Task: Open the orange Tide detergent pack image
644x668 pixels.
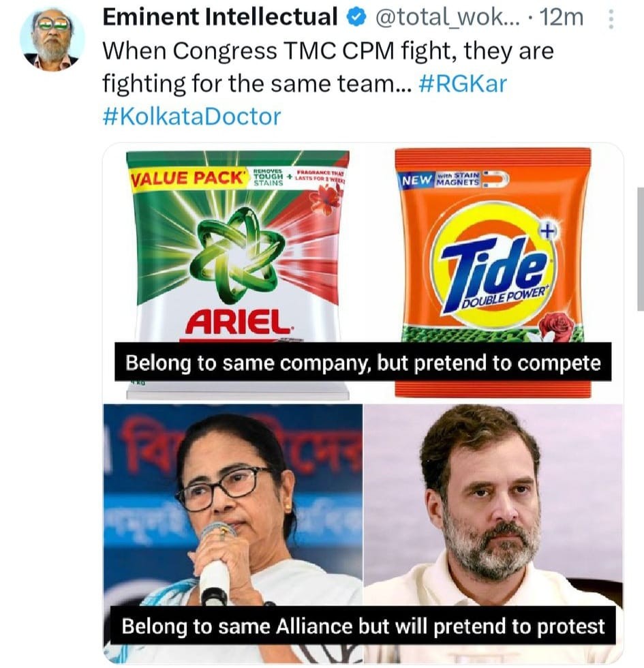Action: tap(493, 273)
